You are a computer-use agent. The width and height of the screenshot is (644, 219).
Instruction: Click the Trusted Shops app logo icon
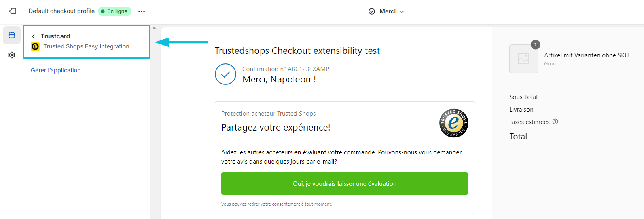tap(35, 46)
